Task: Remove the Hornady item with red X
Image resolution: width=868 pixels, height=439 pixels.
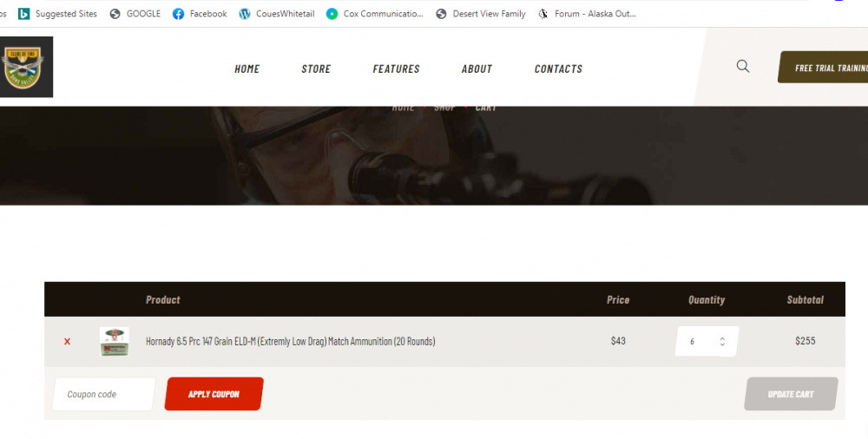Action: (67, 342)
